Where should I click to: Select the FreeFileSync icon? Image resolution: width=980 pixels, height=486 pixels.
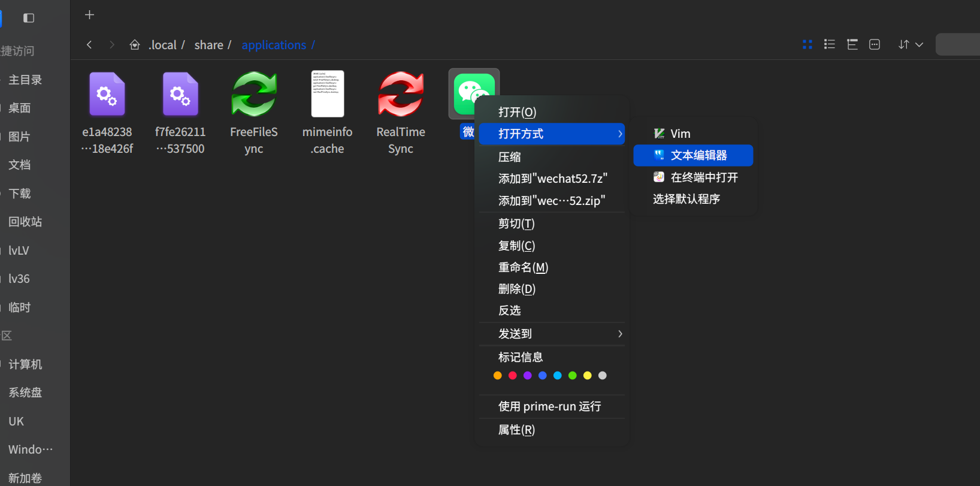(254, 94)
